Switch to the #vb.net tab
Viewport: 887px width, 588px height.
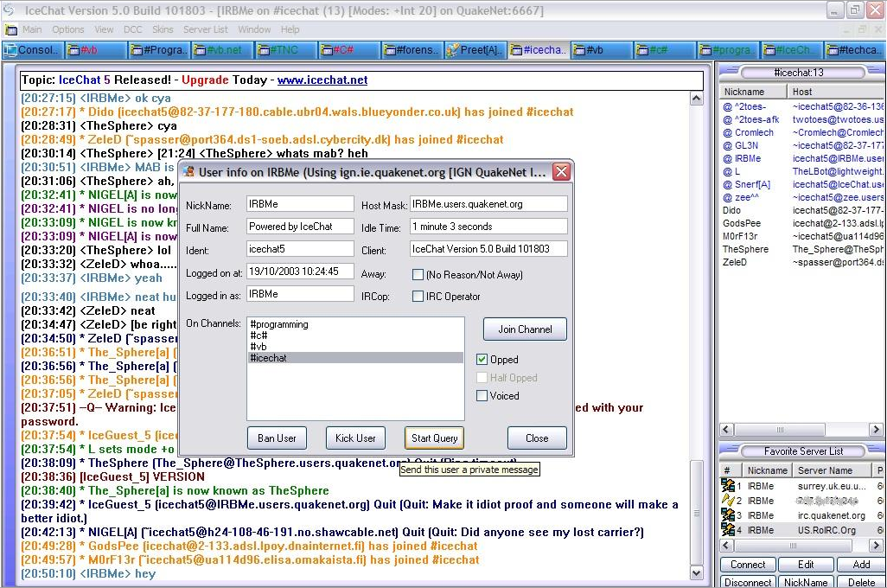222,50
